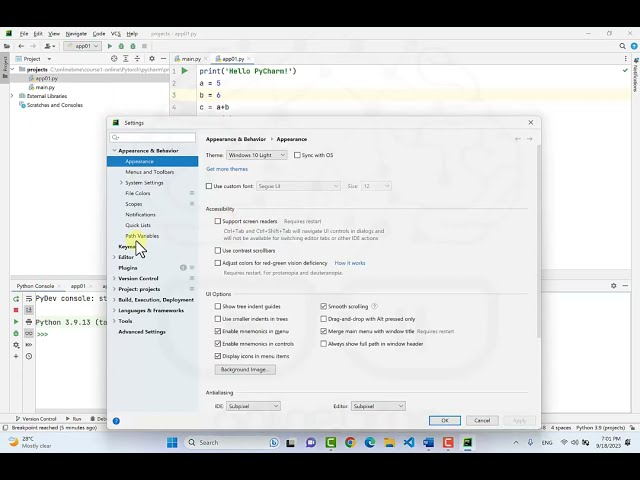Open PyCharm icon in Windows taskbar
The height and width of the screenshot is (480, 640).
coord(467,442)
